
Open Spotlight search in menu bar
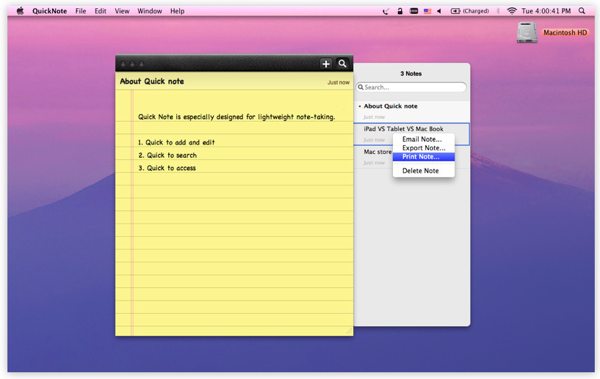[582, 11]
